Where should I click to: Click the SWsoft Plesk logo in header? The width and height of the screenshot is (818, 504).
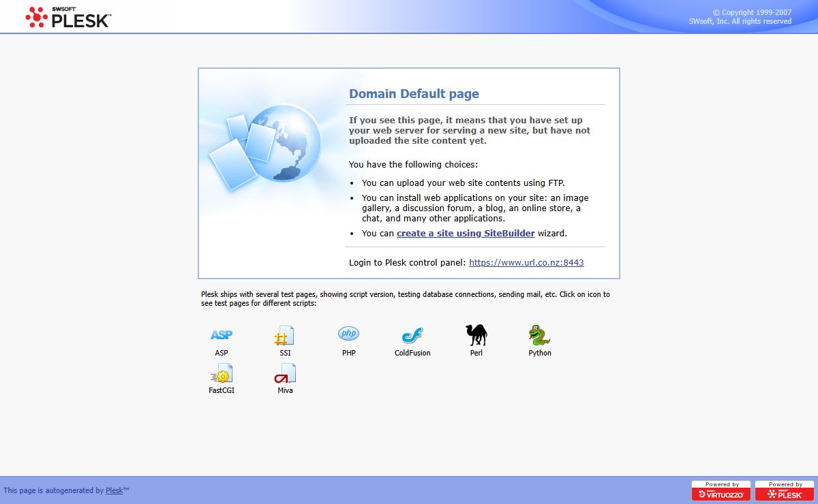click(x=68, y=17)
